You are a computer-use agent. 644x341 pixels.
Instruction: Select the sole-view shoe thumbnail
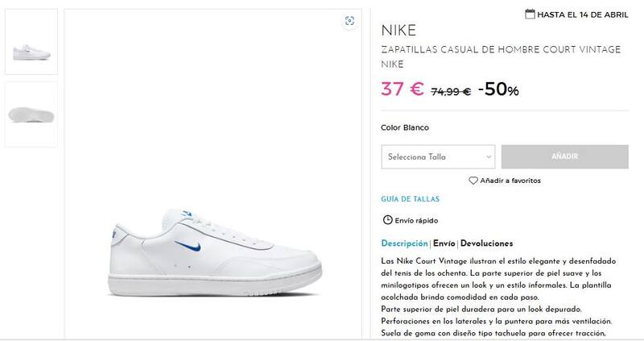pyautogui.click(x=31, y=114)
